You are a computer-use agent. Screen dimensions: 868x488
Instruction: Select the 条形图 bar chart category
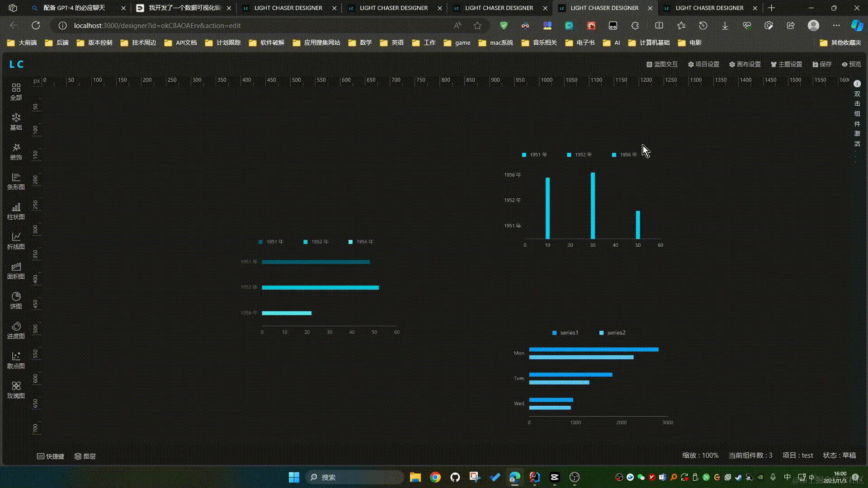[x=16, y=181]
